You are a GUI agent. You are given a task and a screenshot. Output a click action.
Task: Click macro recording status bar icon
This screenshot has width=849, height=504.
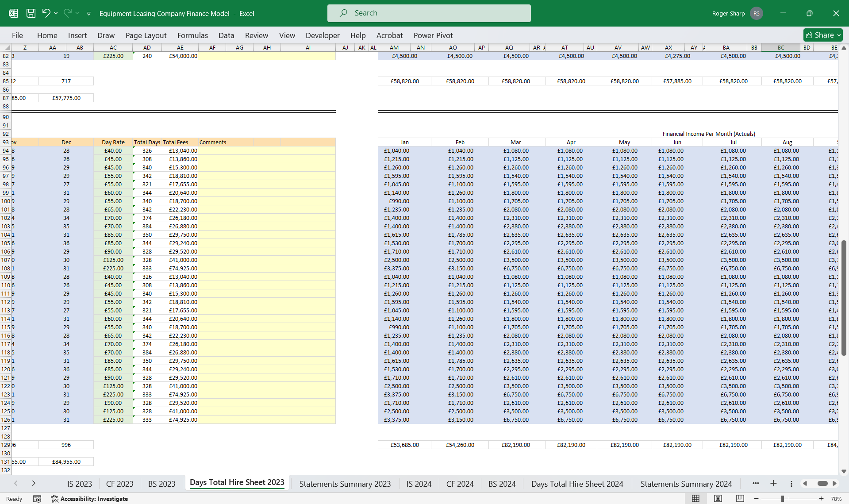[37, 499]
